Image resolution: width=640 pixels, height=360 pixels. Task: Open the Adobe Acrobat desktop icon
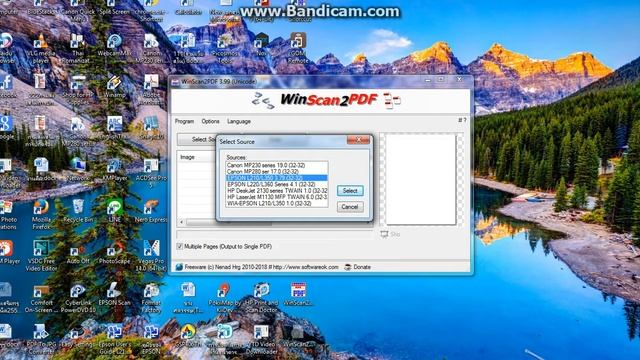tap(151, 90)
